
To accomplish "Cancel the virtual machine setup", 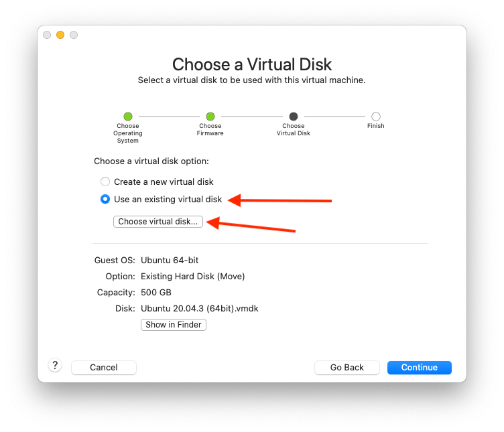I will tap(104, 367).
